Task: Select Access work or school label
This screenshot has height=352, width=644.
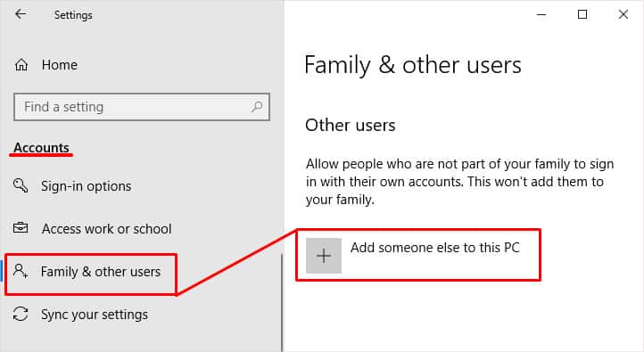Action: coord(107,229)
